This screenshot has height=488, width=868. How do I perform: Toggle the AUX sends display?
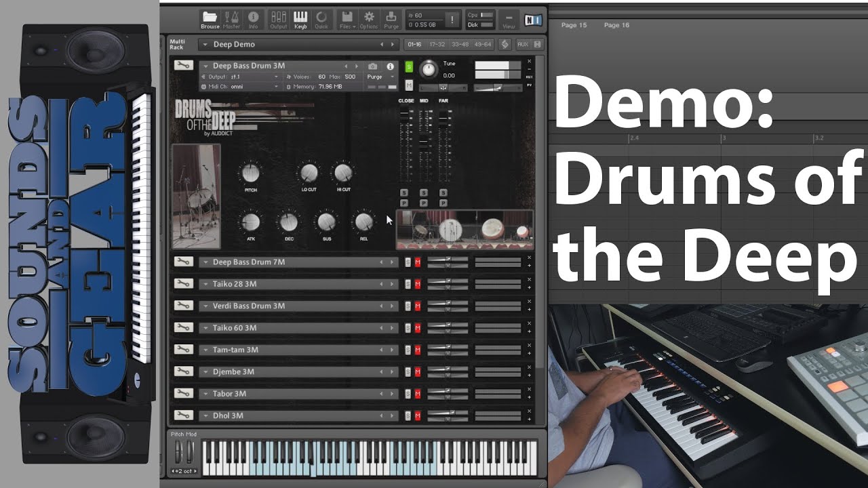522,44
